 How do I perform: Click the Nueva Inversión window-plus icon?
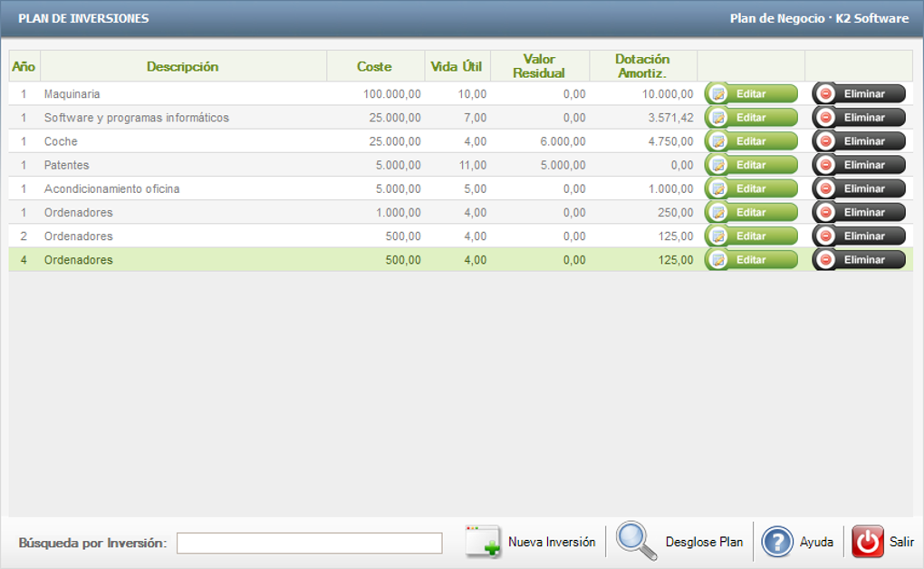click(483, 541)
